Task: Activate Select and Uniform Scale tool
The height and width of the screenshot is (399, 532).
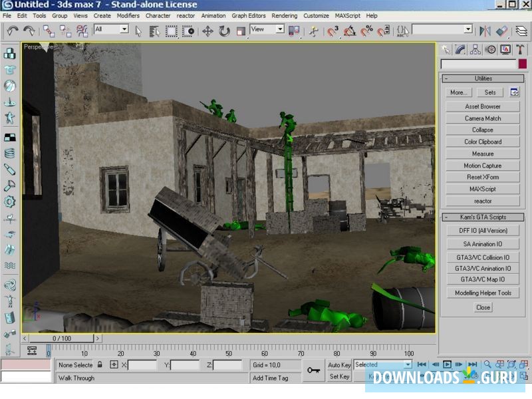Action: point(241,31)
